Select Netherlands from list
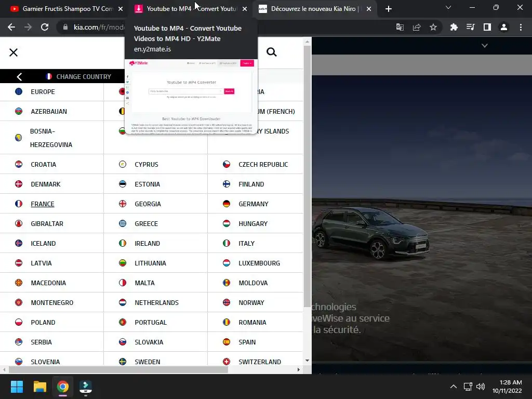Viewport: 532px width, 399px height. coord(156,302)
